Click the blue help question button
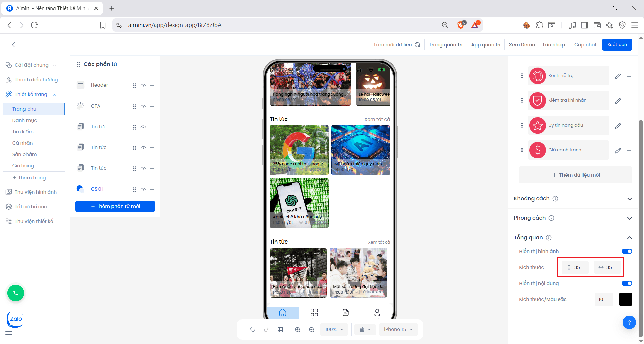The height and width of the screenshot is (344, 644). (x=629, y=323)
